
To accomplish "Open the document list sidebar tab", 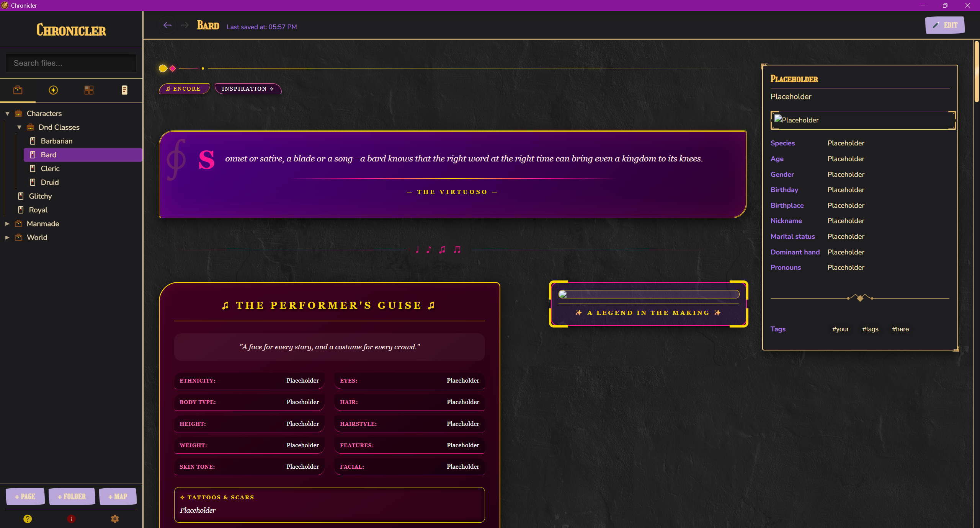I will pos(124,90).
